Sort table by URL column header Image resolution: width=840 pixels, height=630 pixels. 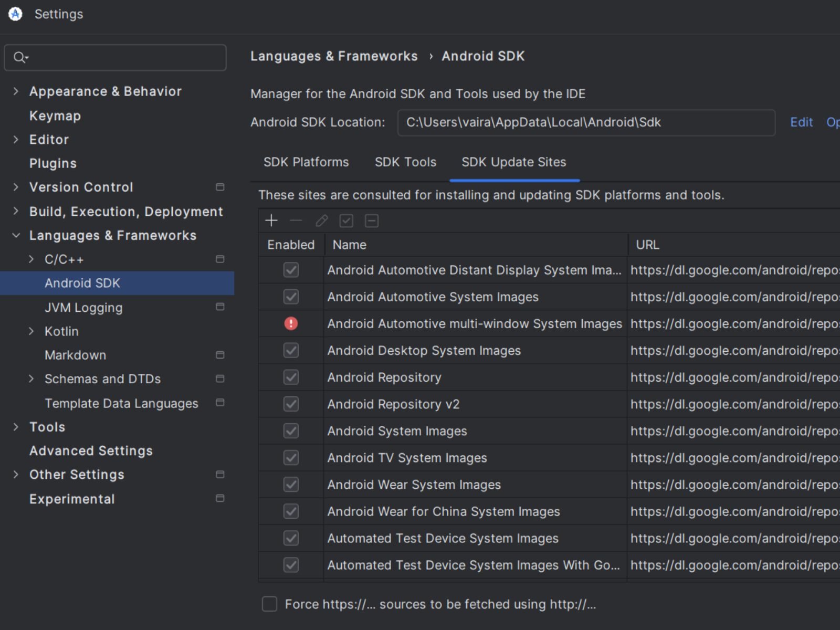(x=734, y=245)
